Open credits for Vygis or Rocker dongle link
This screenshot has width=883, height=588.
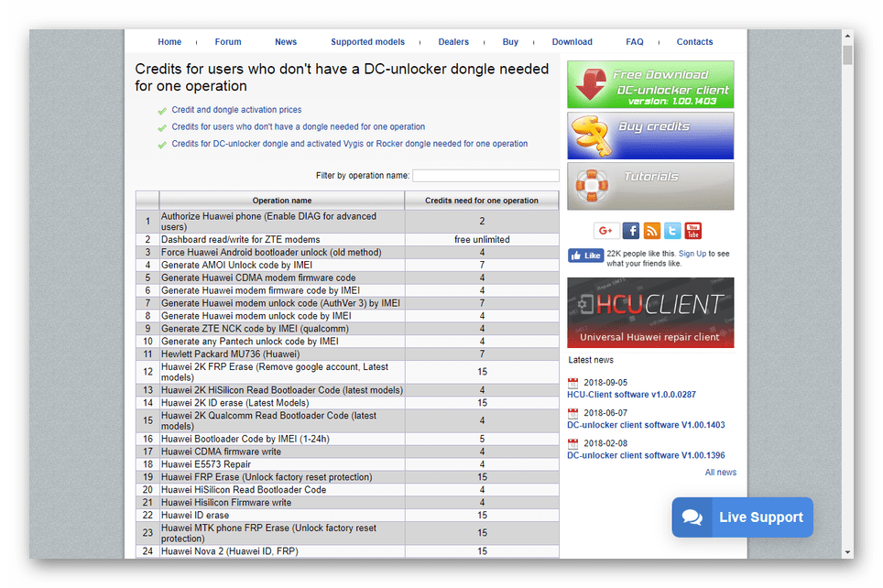point(350,144)
